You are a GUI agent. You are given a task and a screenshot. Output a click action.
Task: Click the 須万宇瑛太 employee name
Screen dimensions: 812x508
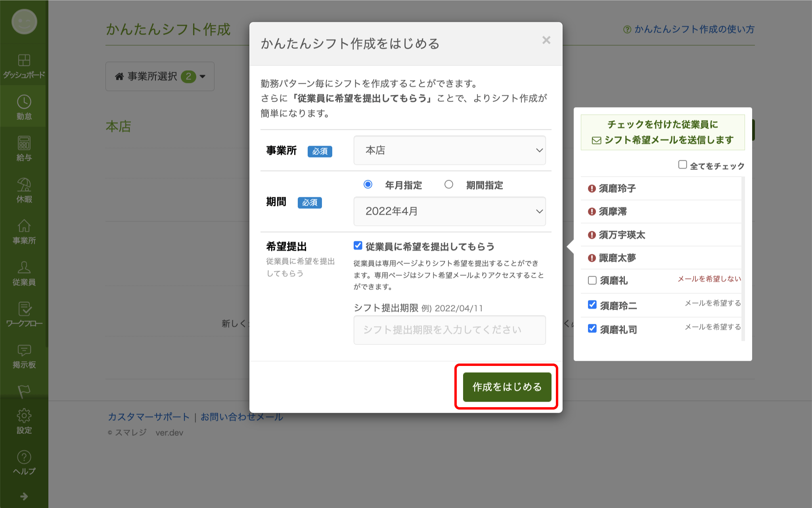[x=622, y=235]
